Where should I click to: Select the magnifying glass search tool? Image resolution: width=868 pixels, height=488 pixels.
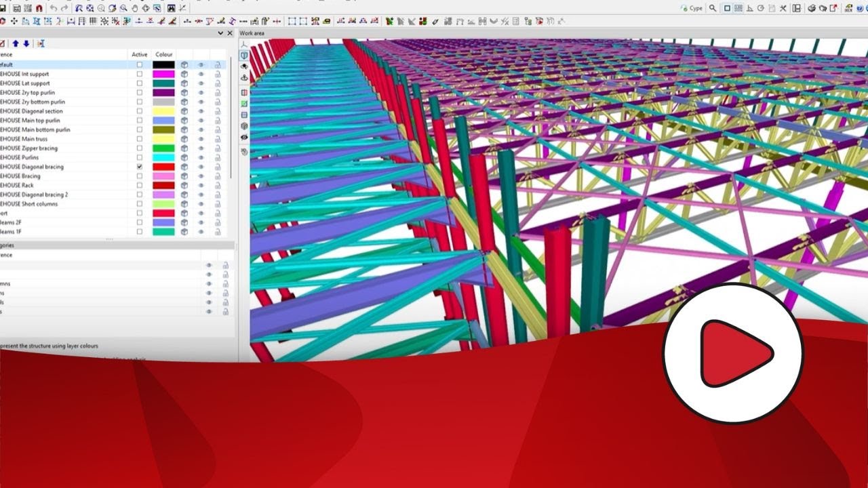pos(713,7)
